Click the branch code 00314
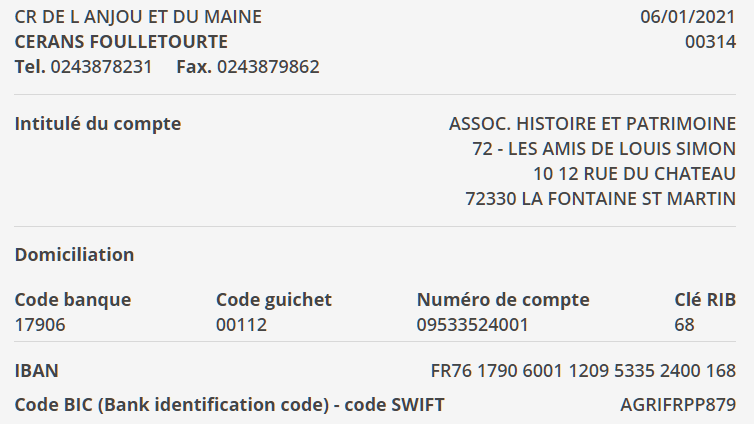 pos(710,42)
